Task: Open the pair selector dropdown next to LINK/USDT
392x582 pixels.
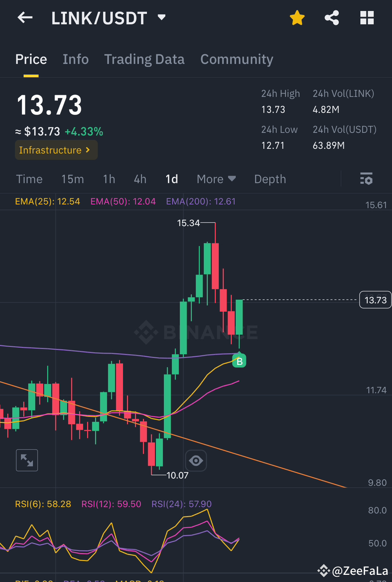Action: pos(161,18)
